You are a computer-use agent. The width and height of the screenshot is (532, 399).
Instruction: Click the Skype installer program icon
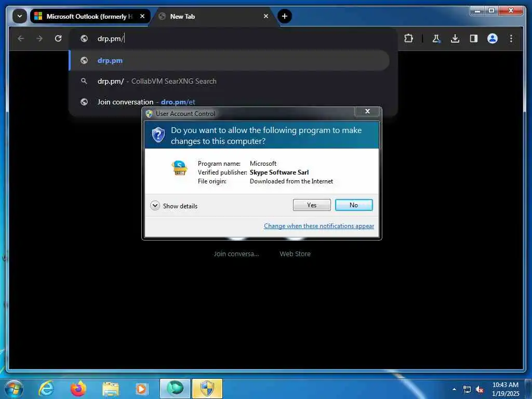179,168
